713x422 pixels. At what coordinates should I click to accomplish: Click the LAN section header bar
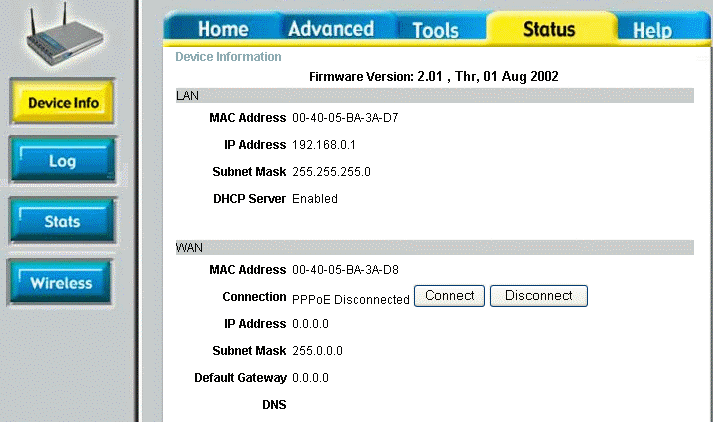(x=434, y=96)
